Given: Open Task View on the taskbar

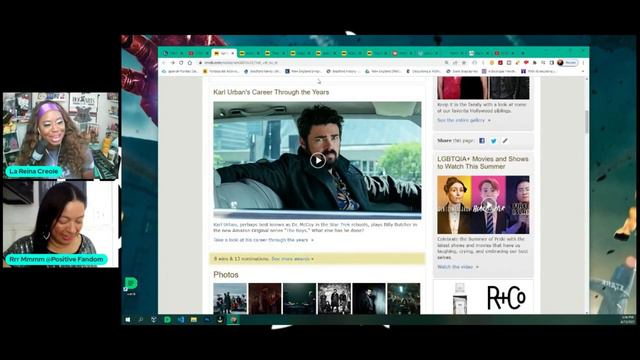Looking at the screenshot, I should pyautogui.click(x=154, y=320).
